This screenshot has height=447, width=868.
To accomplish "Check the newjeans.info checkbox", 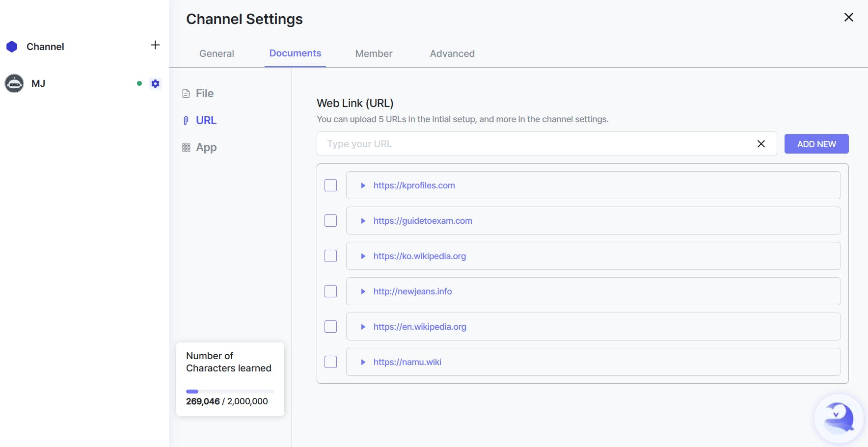I will click(330, 291).
